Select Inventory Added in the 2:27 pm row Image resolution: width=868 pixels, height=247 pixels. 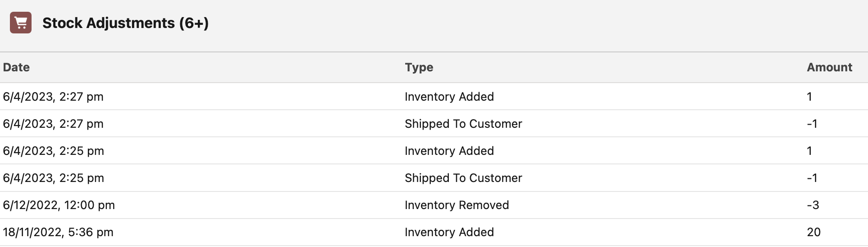point(449,97)
